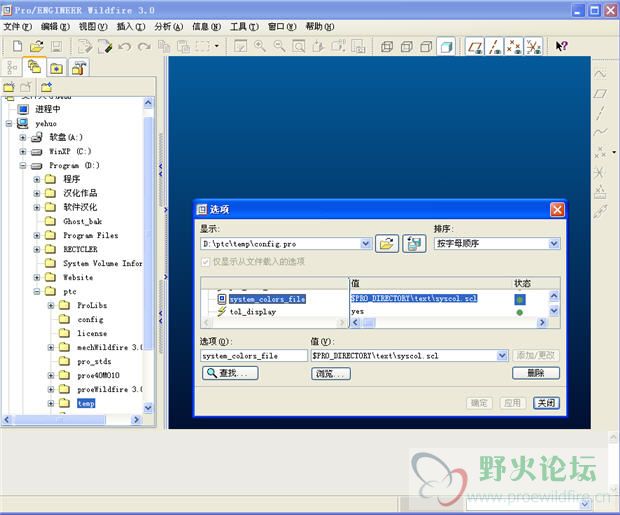Viewport: 620px width, 515px height.
Task: Click folder tree scrollbar down arrow
Action: coord(148,407)
